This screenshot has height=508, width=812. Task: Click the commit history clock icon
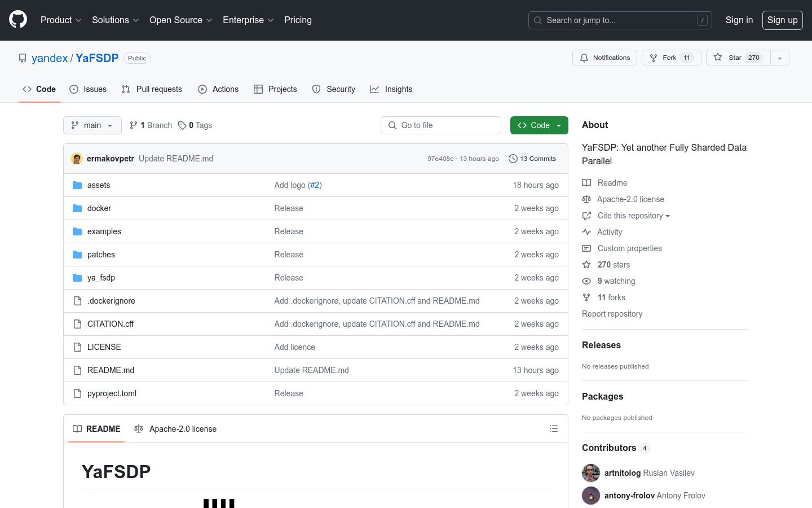click(x=513, y=159)
